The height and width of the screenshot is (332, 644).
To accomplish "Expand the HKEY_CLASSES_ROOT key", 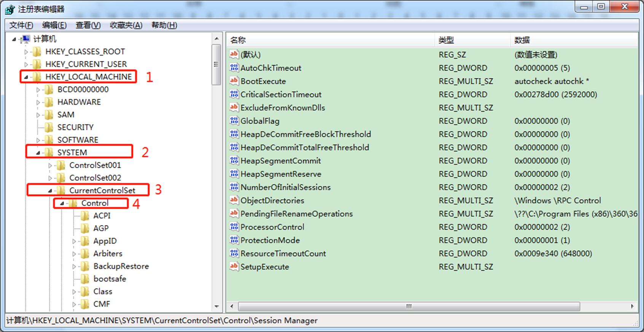I will tap(26, 52).
